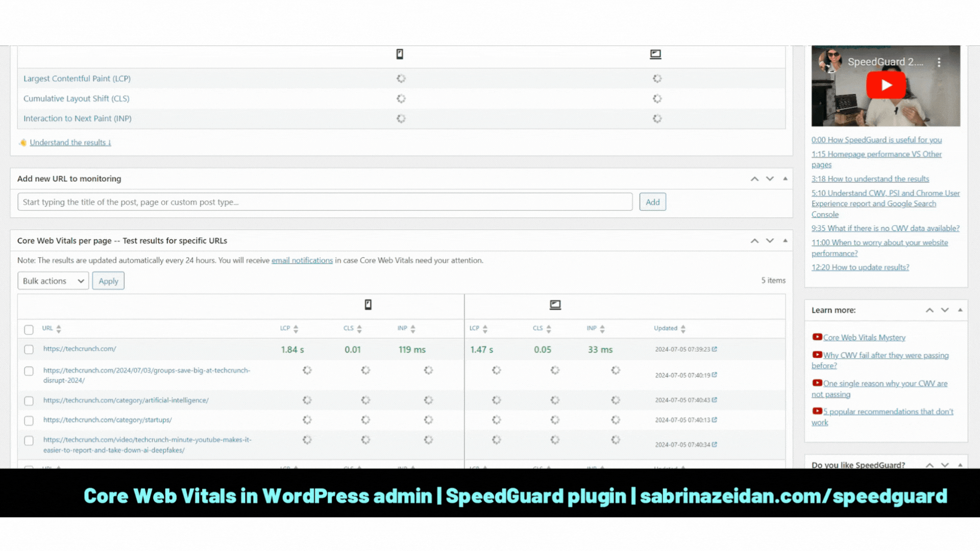
Task: Click the sort icon on CLS column
Action: 359,329
